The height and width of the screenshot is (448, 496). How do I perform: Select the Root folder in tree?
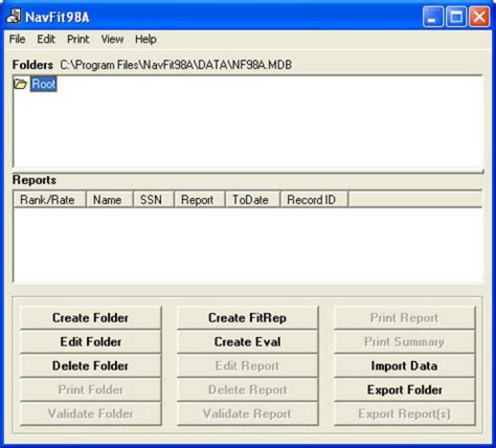point(43,85)
